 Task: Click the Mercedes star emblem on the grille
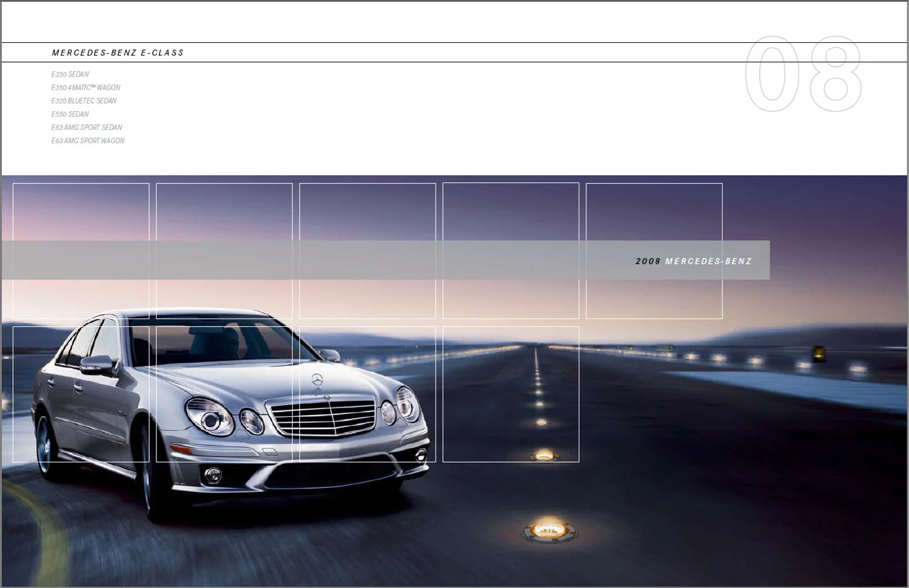point(318,379)
